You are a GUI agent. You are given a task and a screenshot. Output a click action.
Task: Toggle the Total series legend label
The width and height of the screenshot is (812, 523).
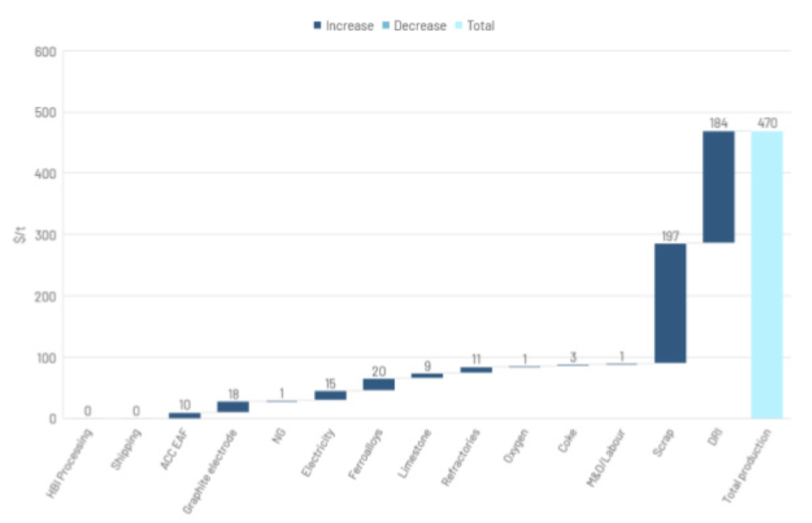(x=480, y=26)
